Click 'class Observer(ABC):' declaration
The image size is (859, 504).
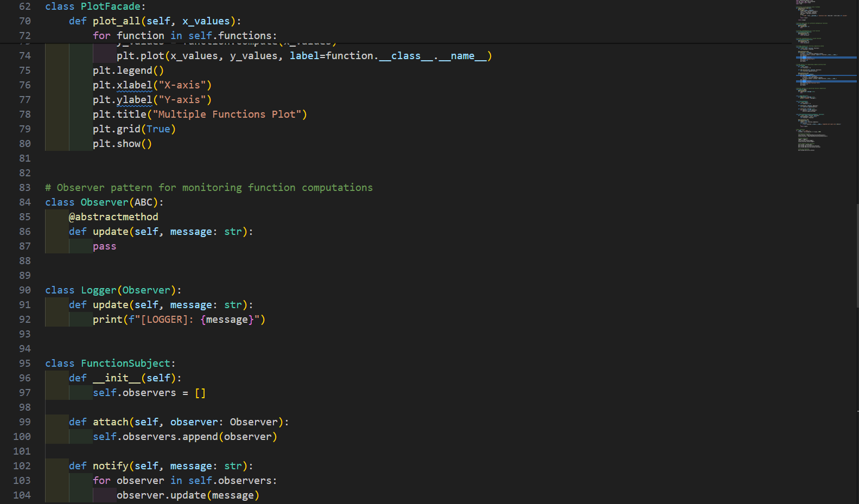[104, 202]
